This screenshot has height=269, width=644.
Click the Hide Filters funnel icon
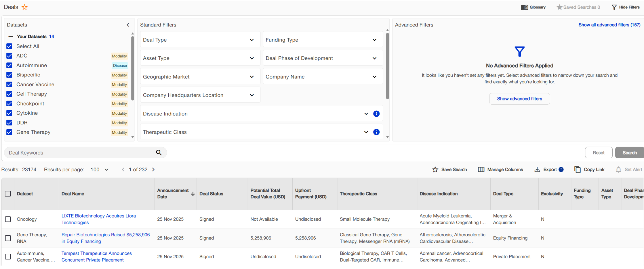coord(614,7)
